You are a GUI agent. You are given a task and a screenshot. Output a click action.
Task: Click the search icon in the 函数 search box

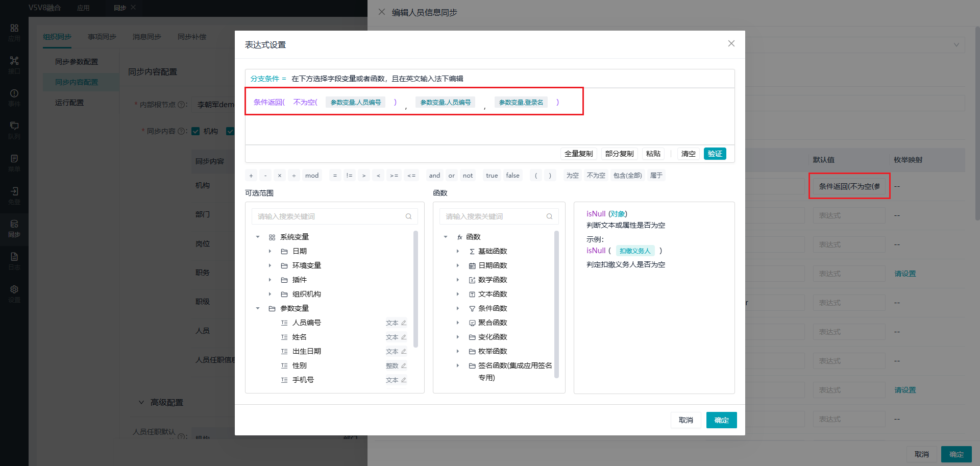(549, 216)
